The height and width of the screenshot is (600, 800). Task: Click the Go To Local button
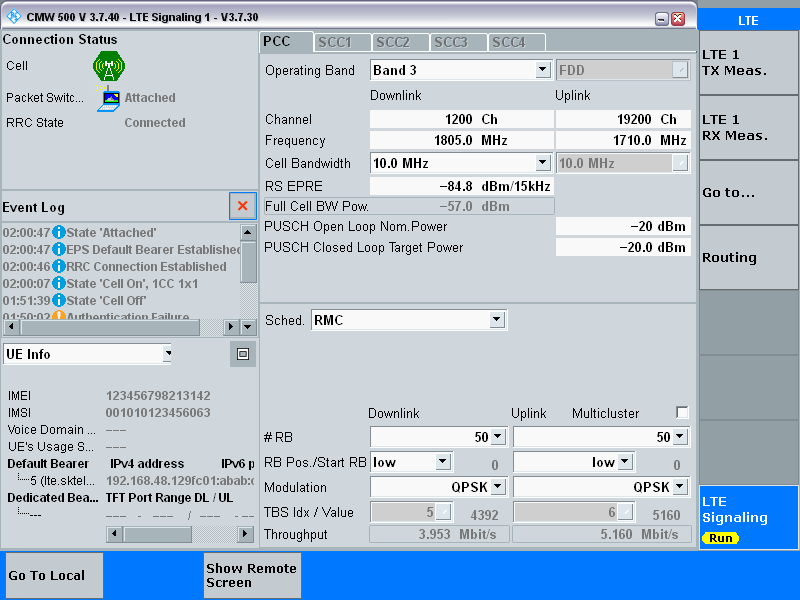point(54,575)
